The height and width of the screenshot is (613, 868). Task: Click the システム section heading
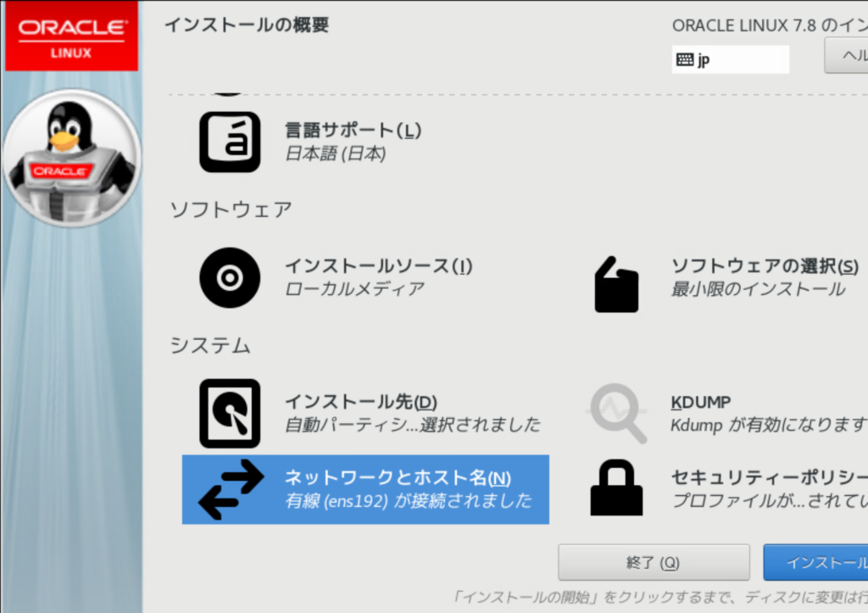point(210,346)
